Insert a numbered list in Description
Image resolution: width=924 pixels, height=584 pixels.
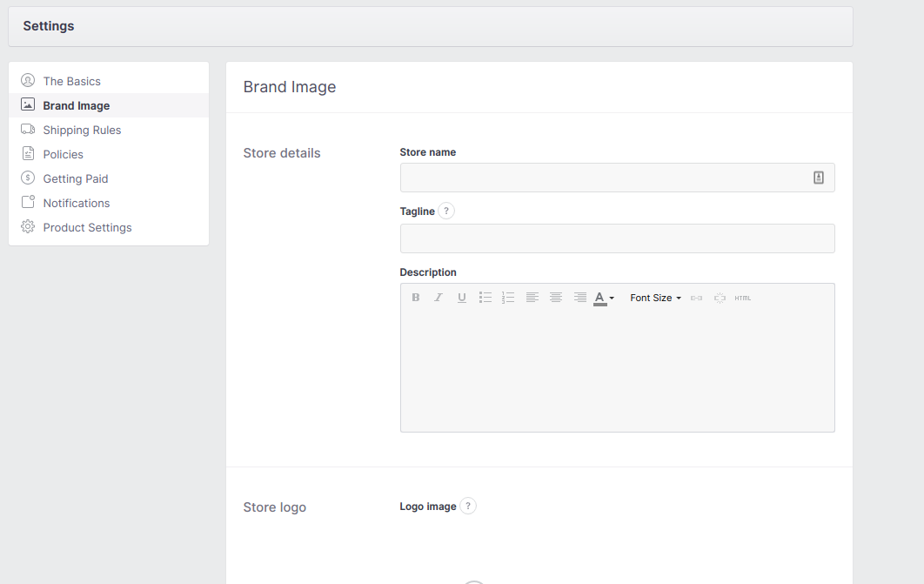[x=508, y=298]
